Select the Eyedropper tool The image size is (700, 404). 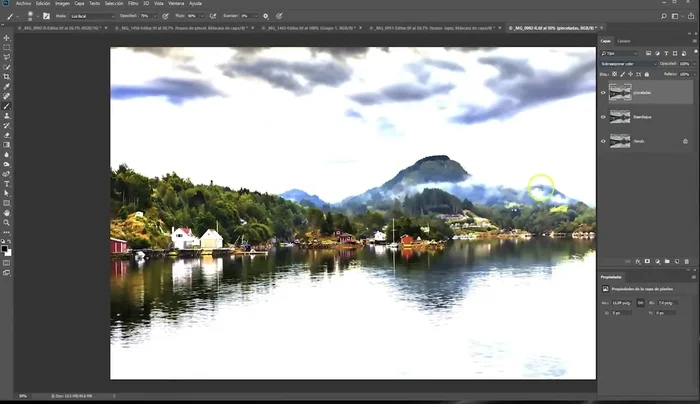pos(7,86)
